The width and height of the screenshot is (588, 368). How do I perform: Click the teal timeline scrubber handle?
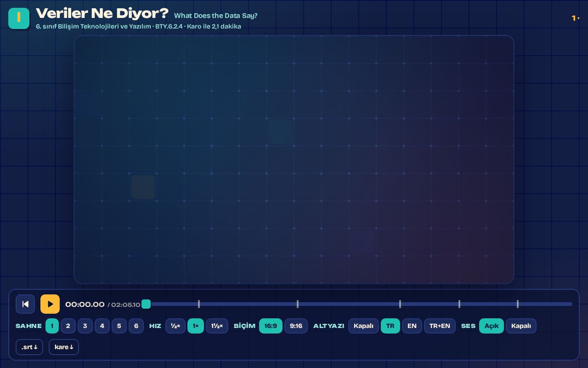click(146, 304)
